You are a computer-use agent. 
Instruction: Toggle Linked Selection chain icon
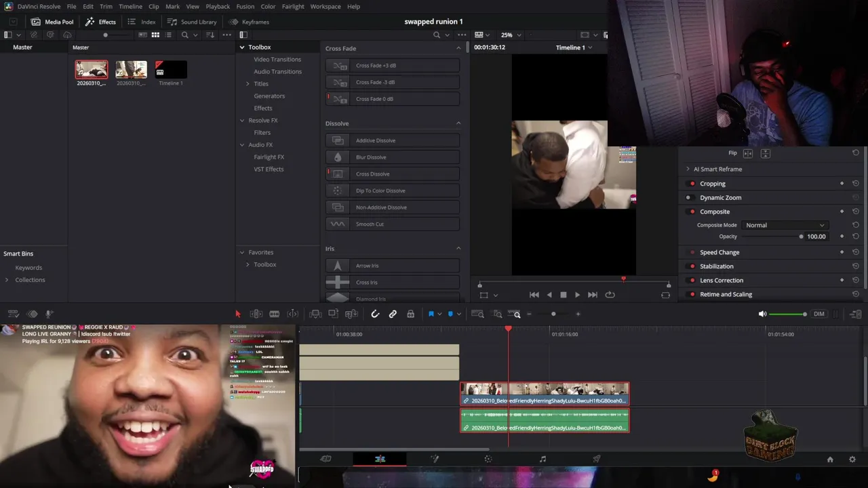(x=393, y=314)
